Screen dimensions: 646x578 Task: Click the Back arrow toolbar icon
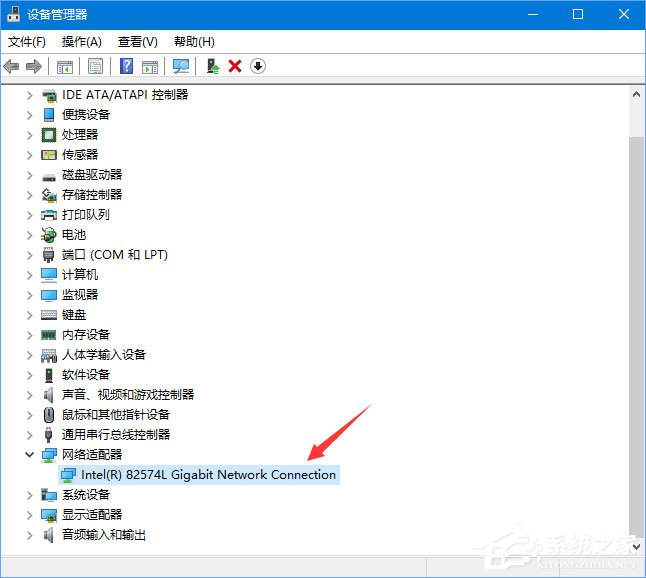click(x=11, y=66)
